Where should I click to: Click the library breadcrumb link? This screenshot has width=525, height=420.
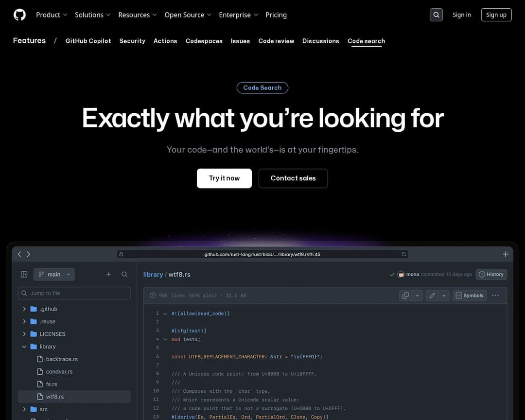(x=153, y=274)
